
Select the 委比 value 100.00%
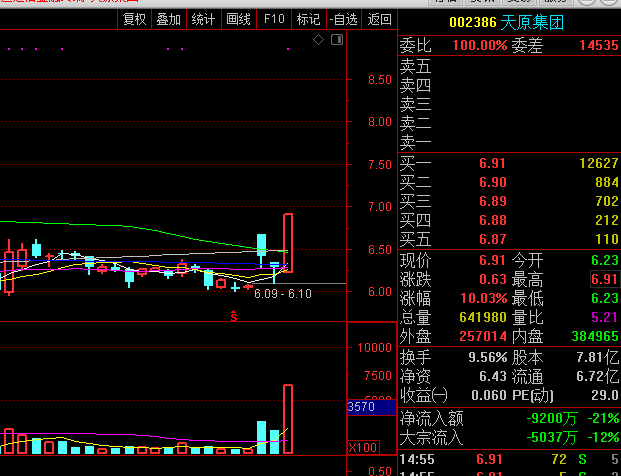(480, 45)
